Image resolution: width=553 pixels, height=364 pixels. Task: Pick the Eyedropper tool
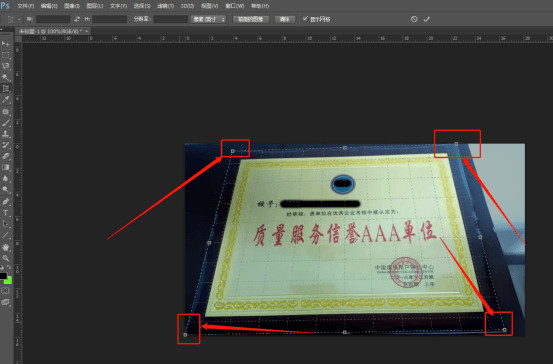[5, 100]
